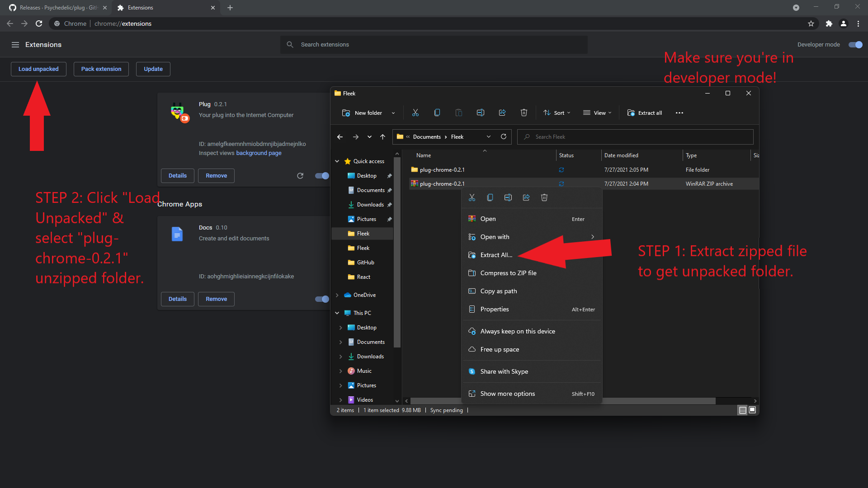Image resolution: width=868 pixels, height=488 pixels.
Task: Click the Explorer back arrow
Action: [340, 137]
